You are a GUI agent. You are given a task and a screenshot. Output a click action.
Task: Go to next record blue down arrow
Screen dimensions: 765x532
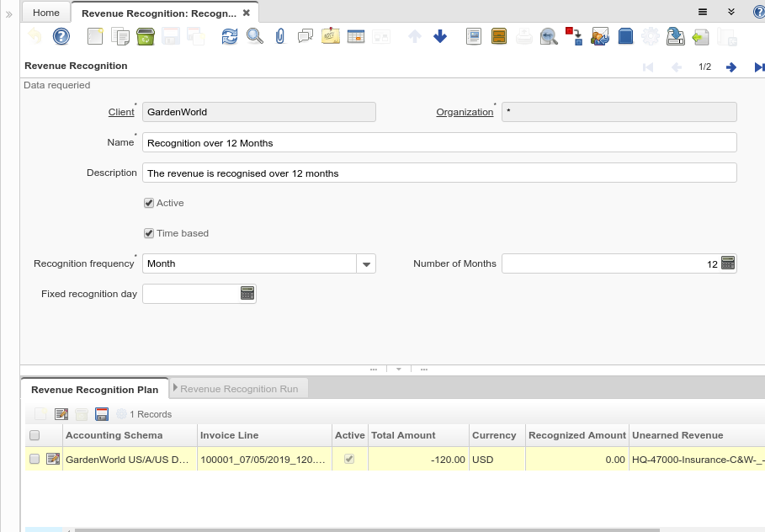pos(440,36)
